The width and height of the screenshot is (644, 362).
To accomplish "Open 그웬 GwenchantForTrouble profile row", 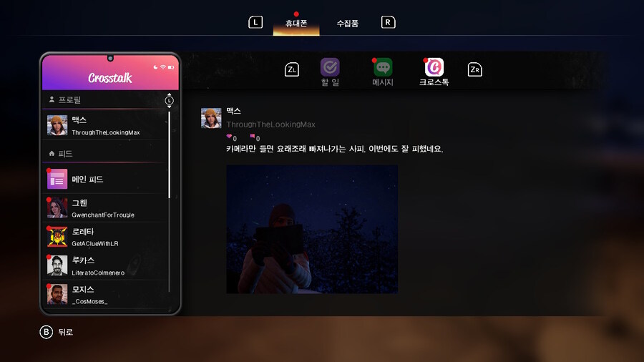I will point(106,208).
